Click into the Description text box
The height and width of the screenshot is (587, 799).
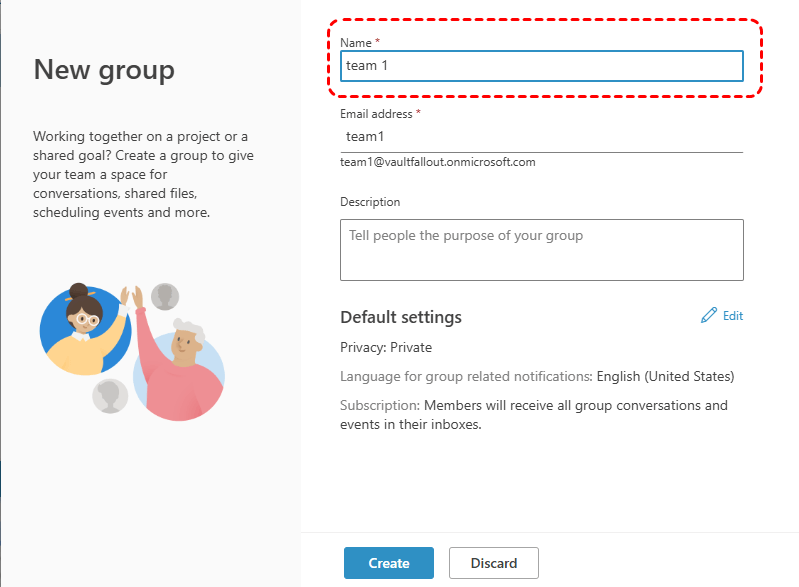click(541, 250)
